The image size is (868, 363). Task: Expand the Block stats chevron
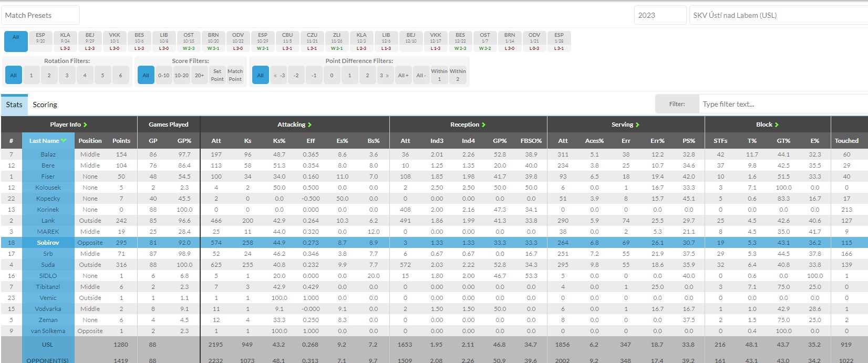pos(777,125)
